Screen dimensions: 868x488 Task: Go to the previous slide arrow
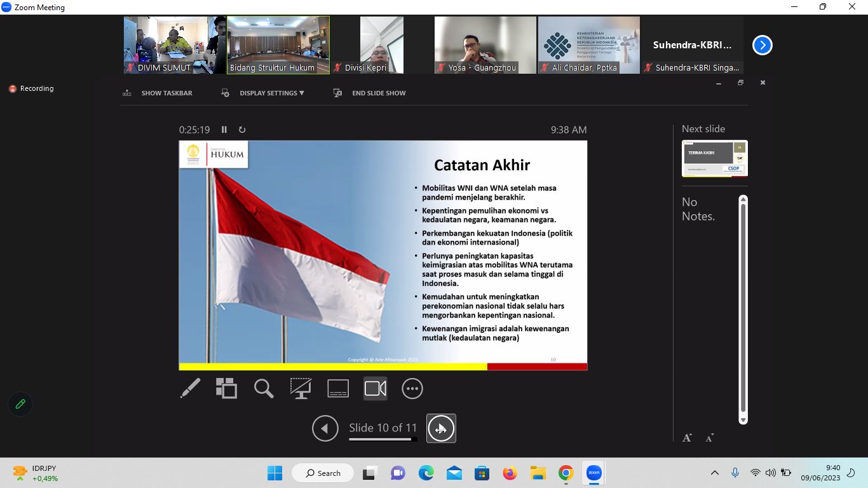click(x=325, y=428)
